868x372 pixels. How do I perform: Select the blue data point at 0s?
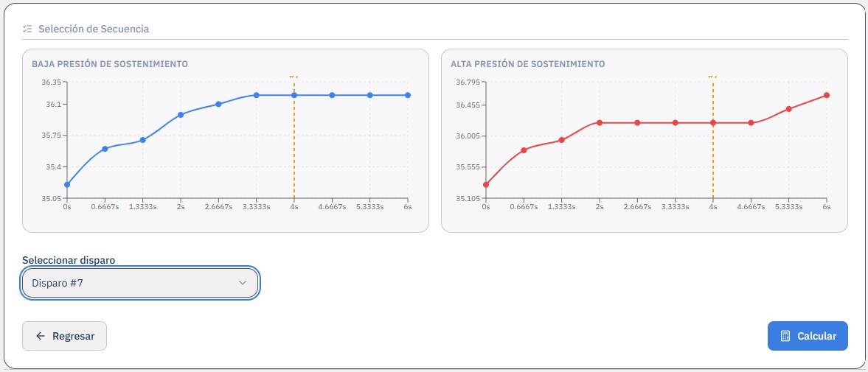67,185
